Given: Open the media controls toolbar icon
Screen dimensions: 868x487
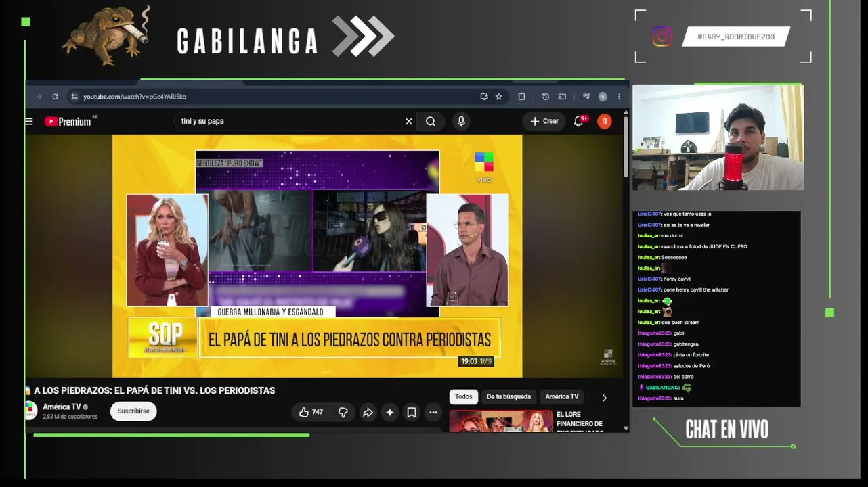Looking at the screenshot, I should (x=586, y=97).
